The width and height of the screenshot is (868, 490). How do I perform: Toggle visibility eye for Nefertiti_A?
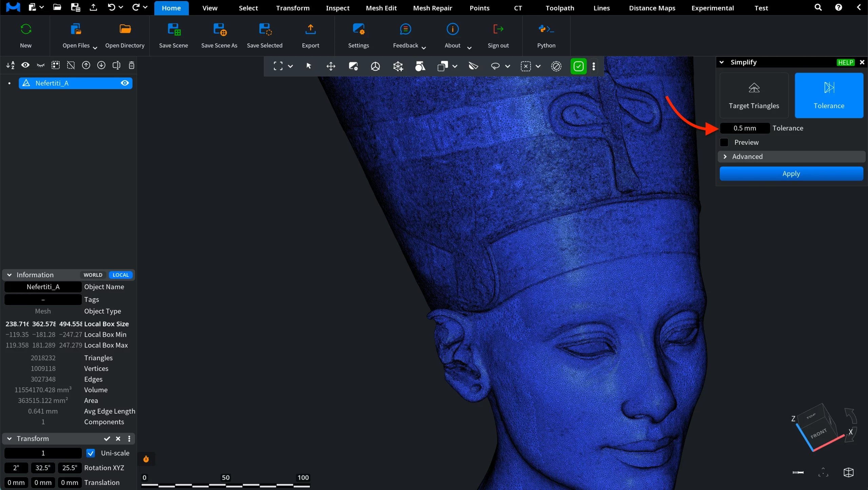[x=125, y=83]
